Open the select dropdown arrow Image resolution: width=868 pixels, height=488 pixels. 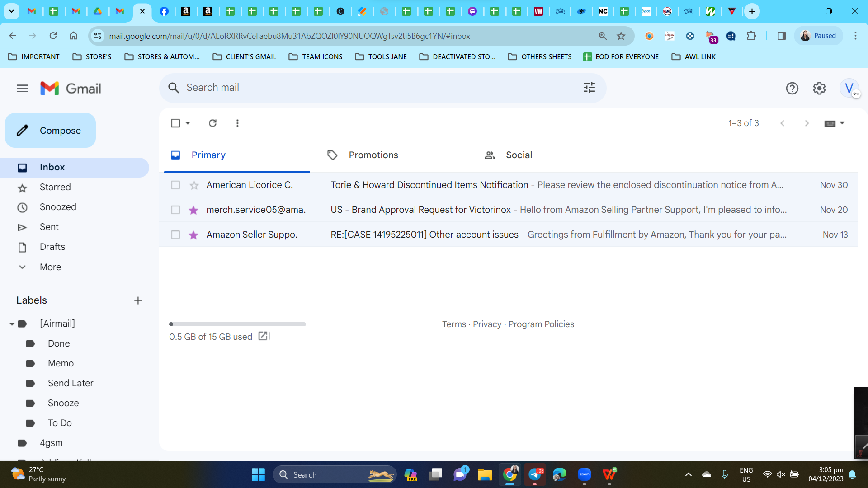click(188, 123)
